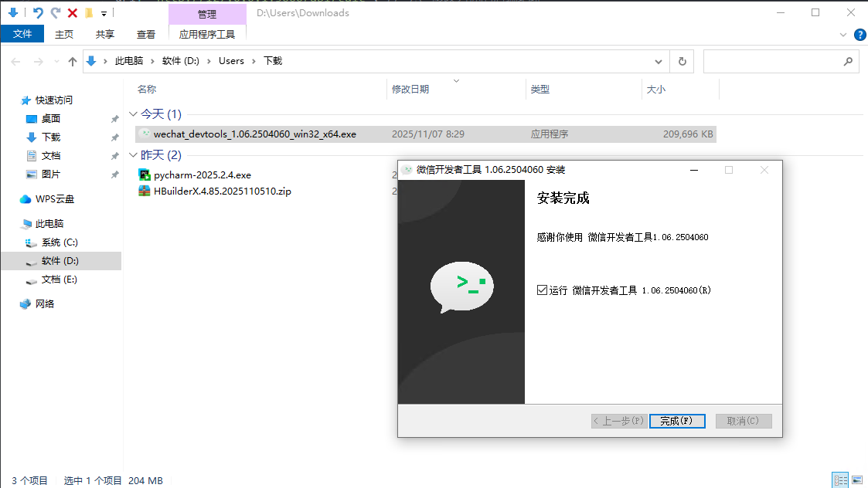Screen dimensions: 868x488
Task: Select the pycharm-2025.2.4.exe file icon
Action: click(x=144, y=175)
